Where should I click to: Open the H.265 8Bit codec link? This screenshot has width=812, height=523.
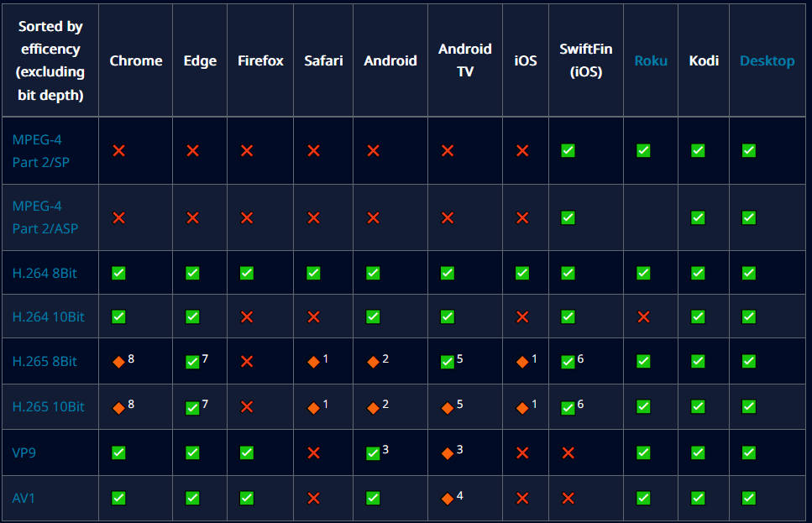(x=45, y=361)
